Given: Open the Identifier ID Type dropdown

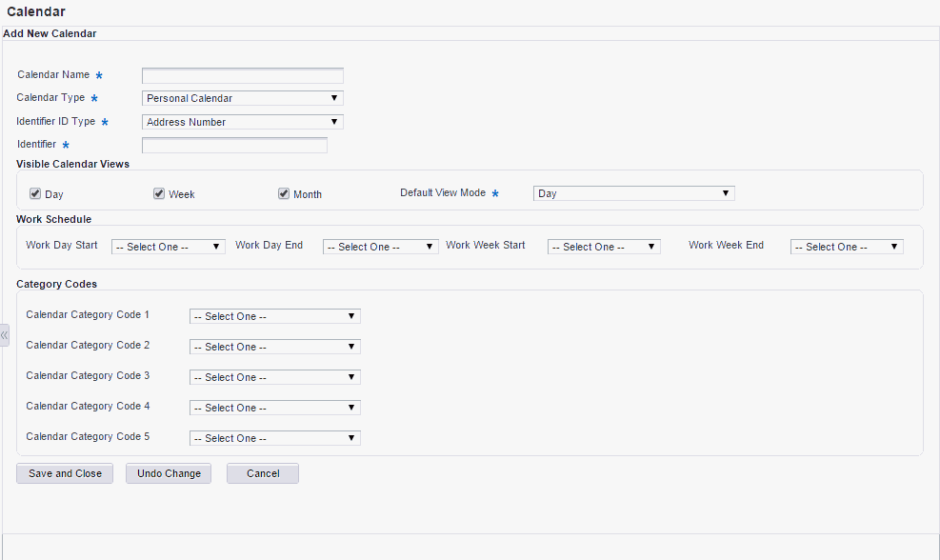Looking at the screenshot, I should click(x=243, y=122).
